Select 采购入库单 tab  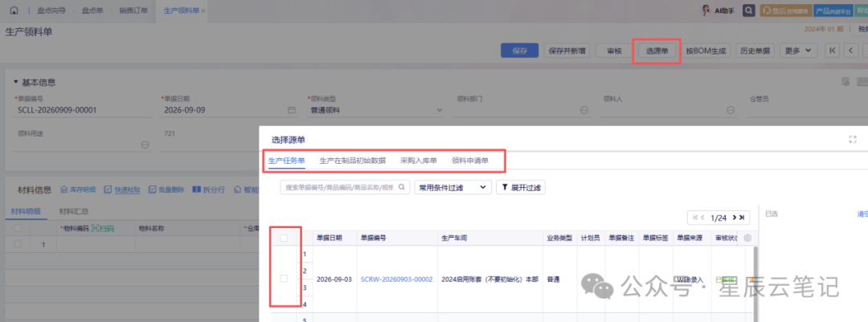[419, 161]
